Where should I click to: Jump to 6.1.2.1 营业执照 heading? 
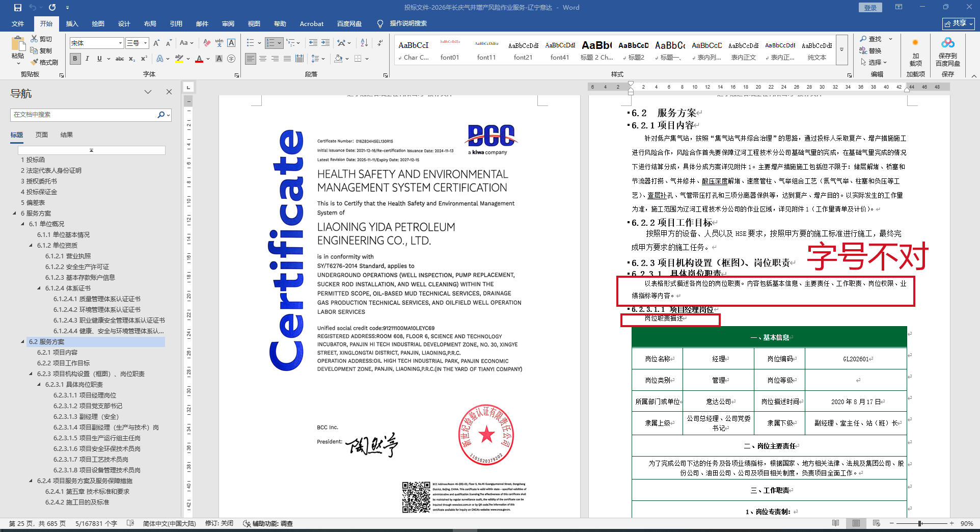tap(68, 256)
